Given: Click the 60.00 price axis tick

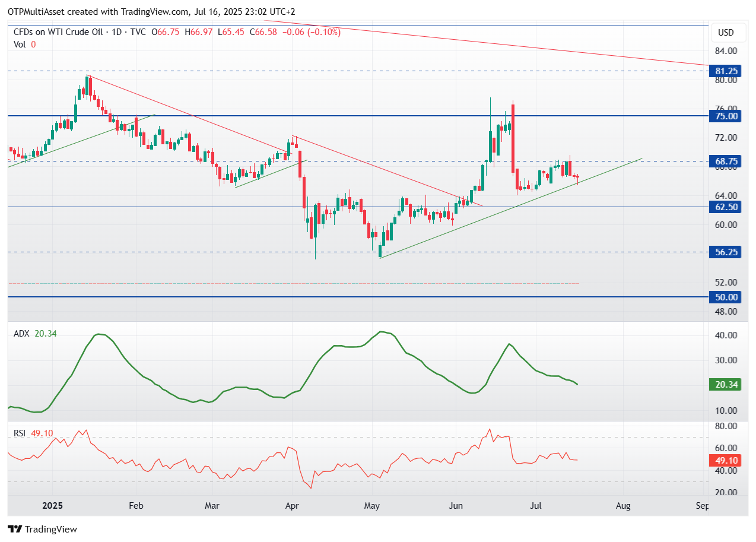Looking at the screenshot, I should click(x=726, y=224).
